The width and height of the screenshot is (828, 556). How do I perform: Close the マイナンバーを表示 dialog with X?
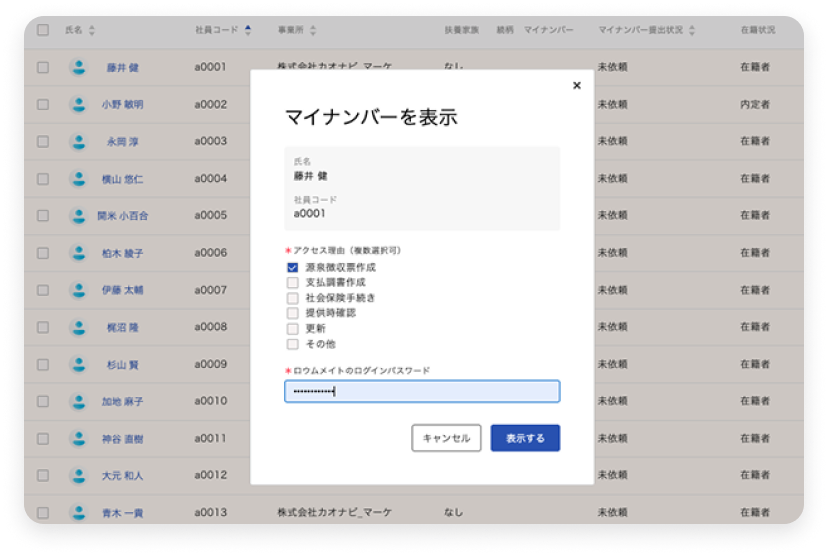(576, 86)
